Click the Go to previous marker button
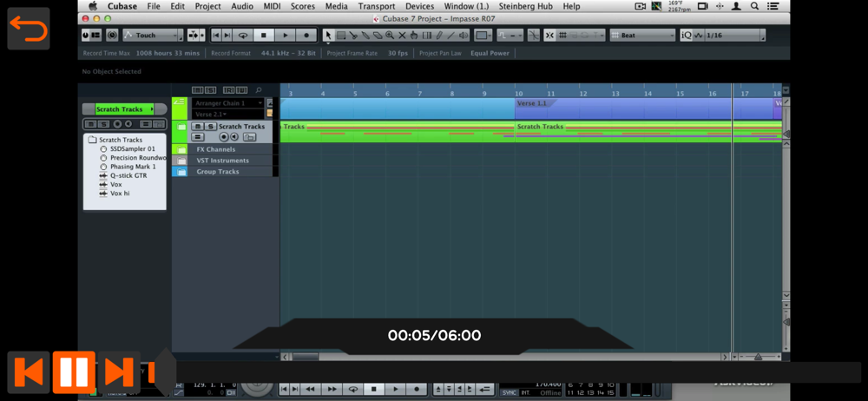This screenshot has height=401, width=868. (216, 35)
